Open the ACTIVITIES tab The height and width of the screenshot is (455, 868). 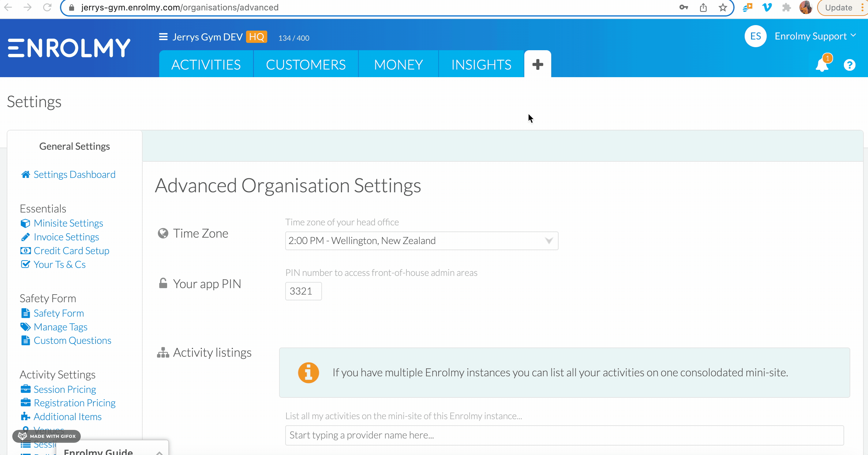206,64
